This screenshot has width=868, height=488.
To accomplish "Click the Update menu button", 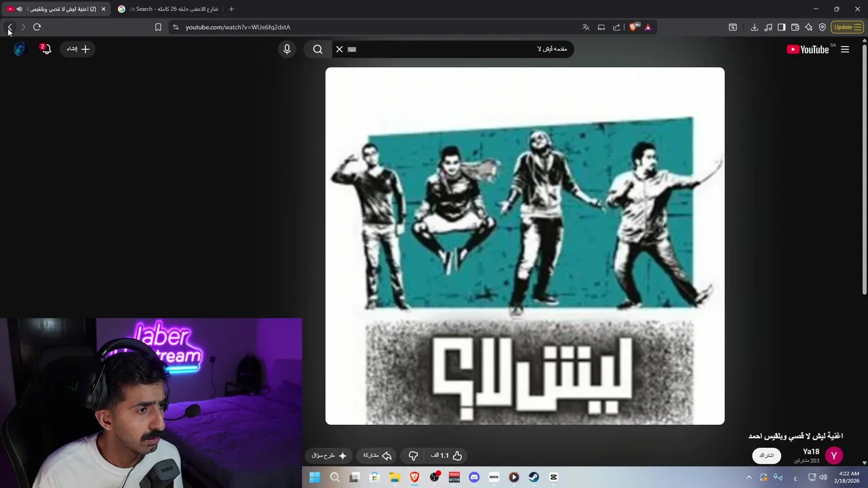I will click(x=847, y=27).
